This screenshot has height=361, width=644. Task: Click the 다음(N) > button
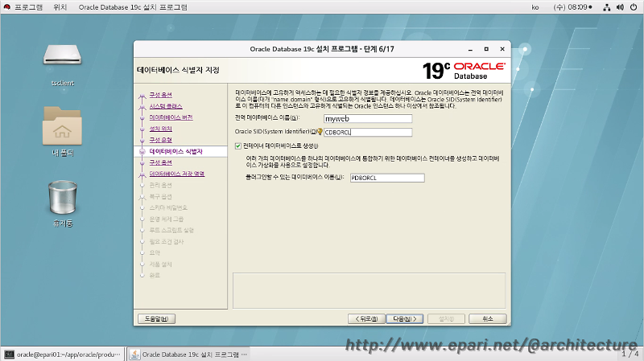[405, 318]
